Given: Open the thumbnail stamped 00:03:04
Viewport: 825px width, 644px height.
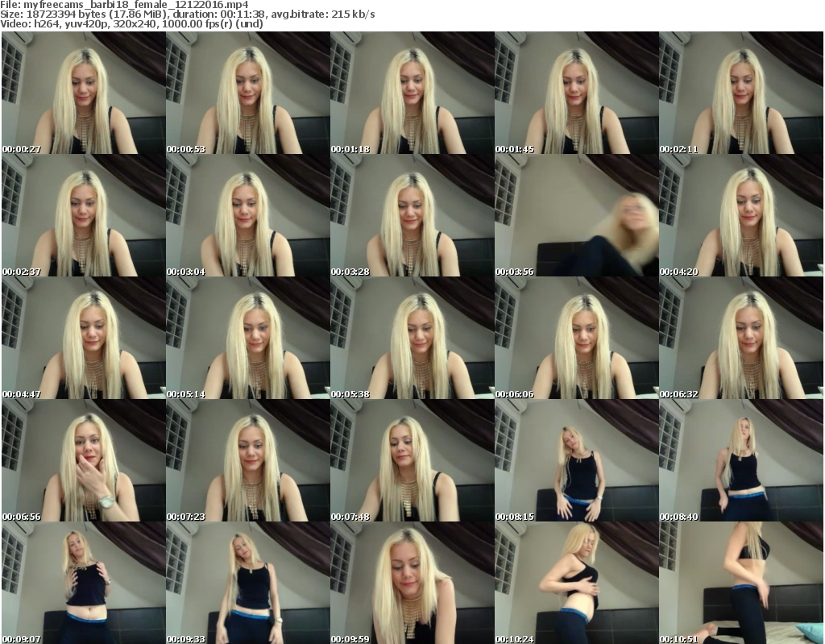Looking at the screenshot, I should tap(248, 215).
